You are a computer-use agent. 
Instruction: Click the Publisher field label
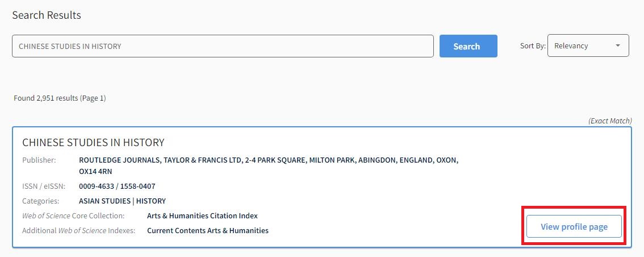(39, 160)
